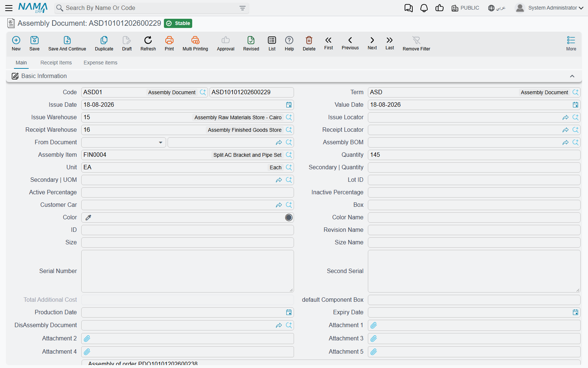Click the Receipt Locator lookup icon

click(x=576, y=130)
